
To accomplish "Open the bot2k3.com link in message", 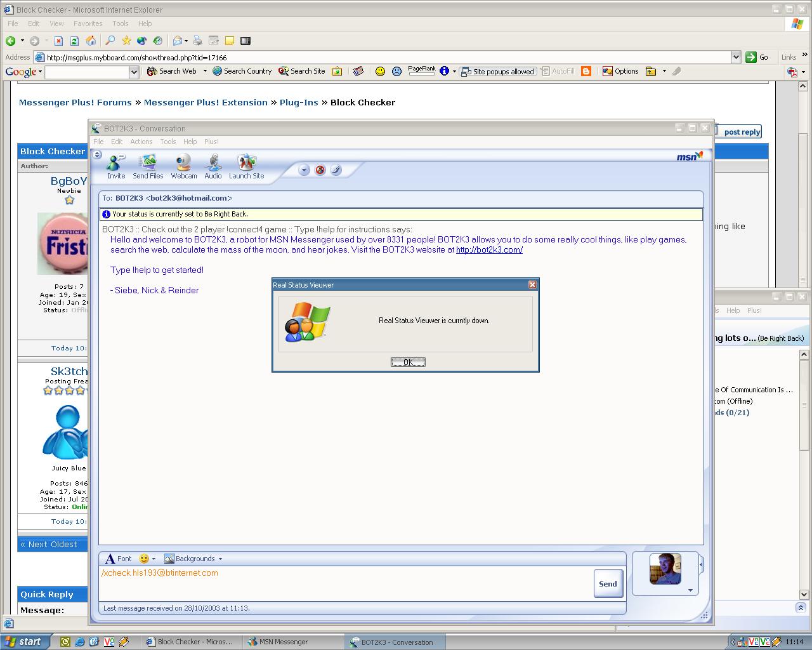I will coord(489,249).
